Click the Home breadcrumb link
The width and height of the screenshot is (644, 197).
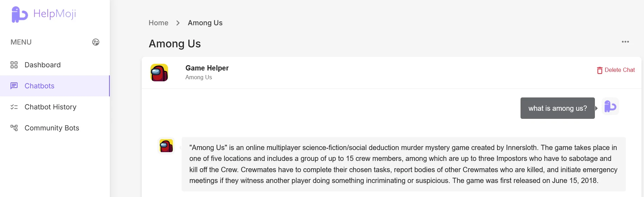158,23
